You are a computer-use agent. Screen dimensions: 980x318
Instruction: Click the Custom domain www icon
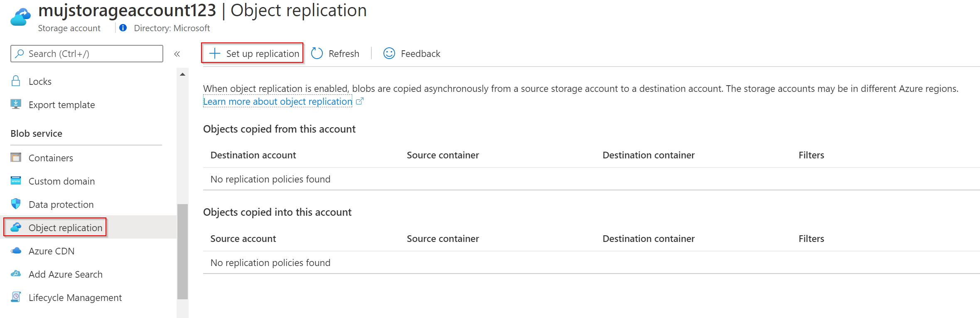point(16,181)
